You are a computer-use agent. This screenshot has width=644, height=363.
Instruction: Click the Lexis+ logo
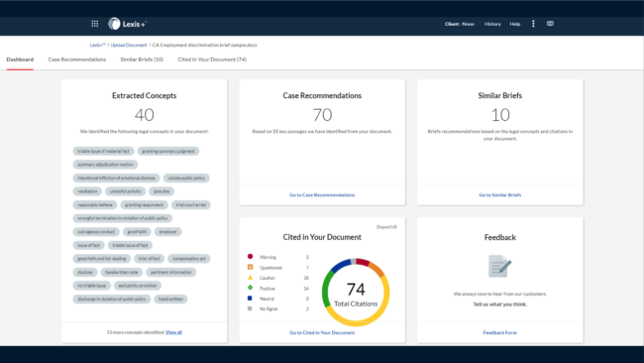pyautogui.click(x=127, y=24)
